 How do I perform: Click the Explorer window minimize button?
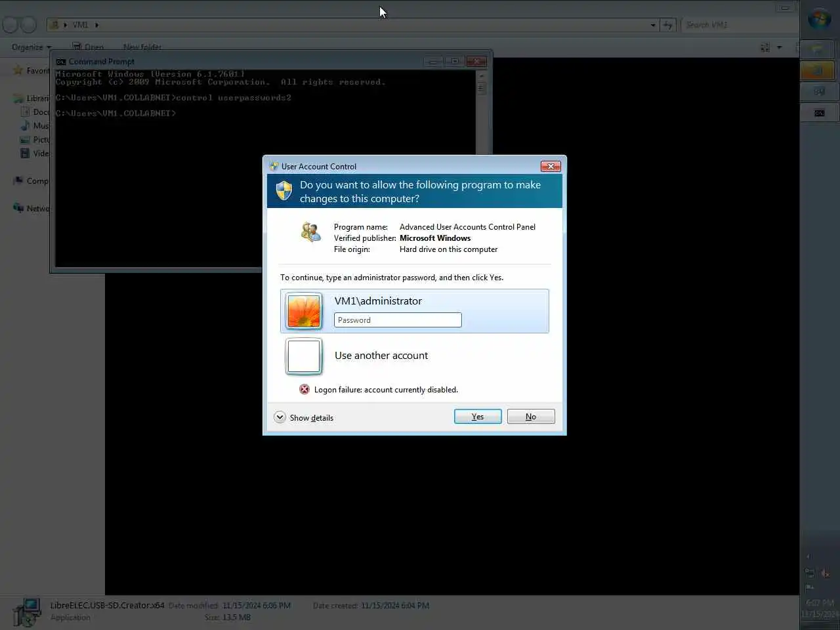tap(784, 8)
